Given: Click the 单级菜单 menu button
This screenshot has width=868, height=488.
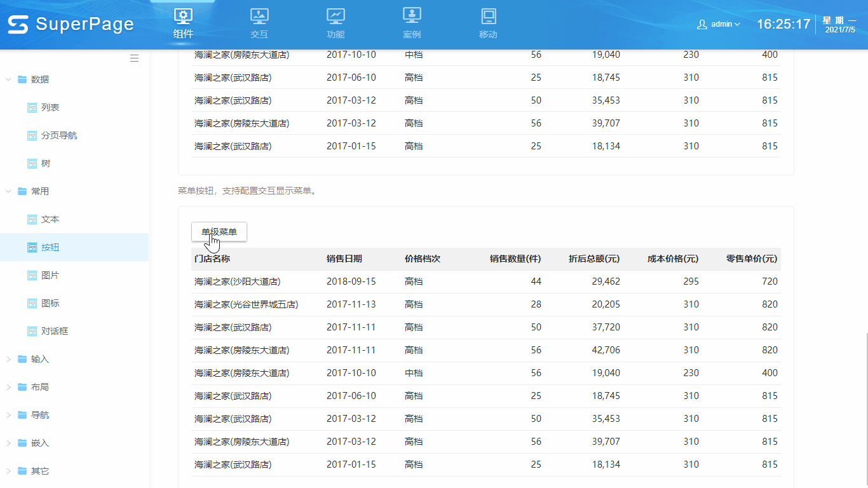Looking at the screenshot, I should 219,232.
